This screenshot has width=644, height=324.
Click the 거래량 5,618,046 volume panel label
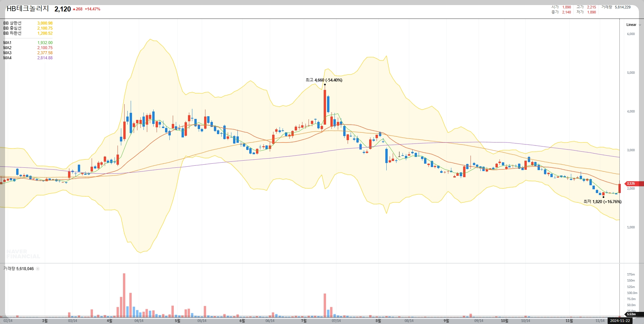coord(19,269)
